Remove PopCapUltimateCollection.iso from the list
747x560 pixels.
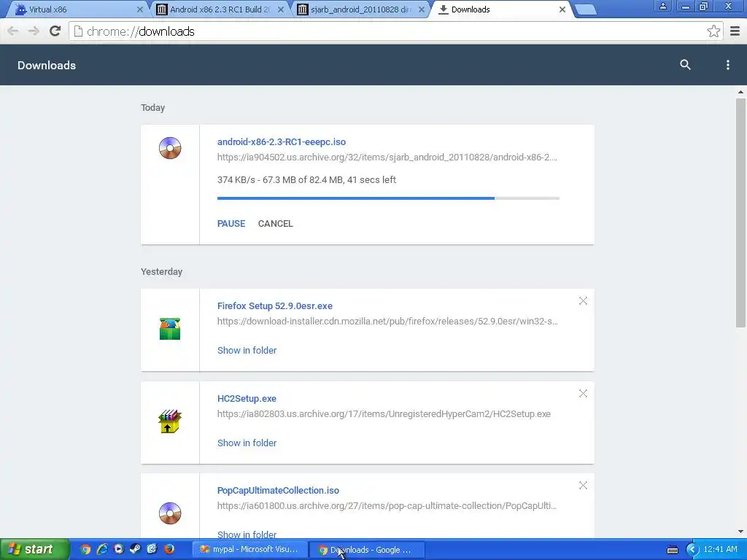[x=583, y=485]
